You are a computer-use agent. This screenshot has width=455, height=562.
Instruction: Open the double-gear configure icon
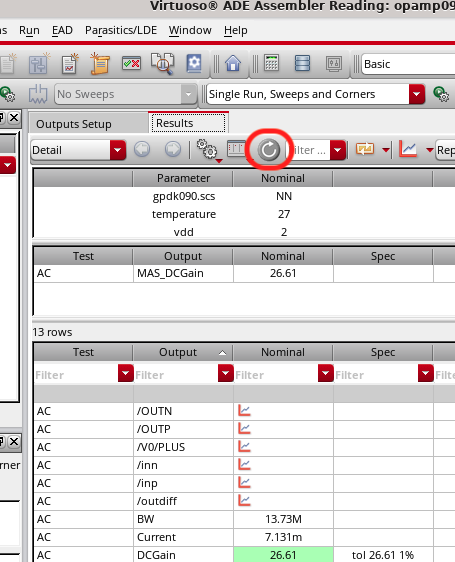[x=207, y=149]
